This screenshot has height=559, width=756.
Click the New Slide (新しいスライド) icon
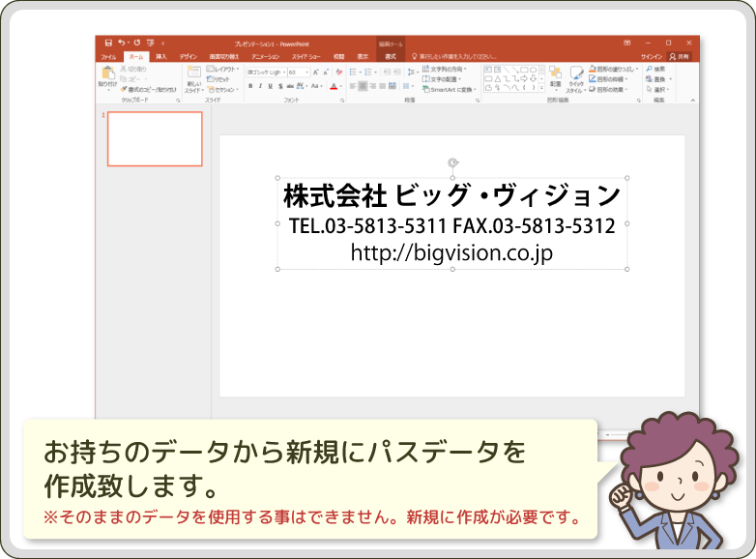193,73
